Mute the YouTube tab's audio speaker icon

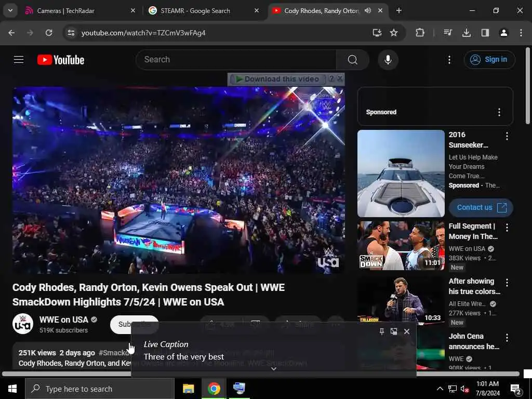click(368, 10)
